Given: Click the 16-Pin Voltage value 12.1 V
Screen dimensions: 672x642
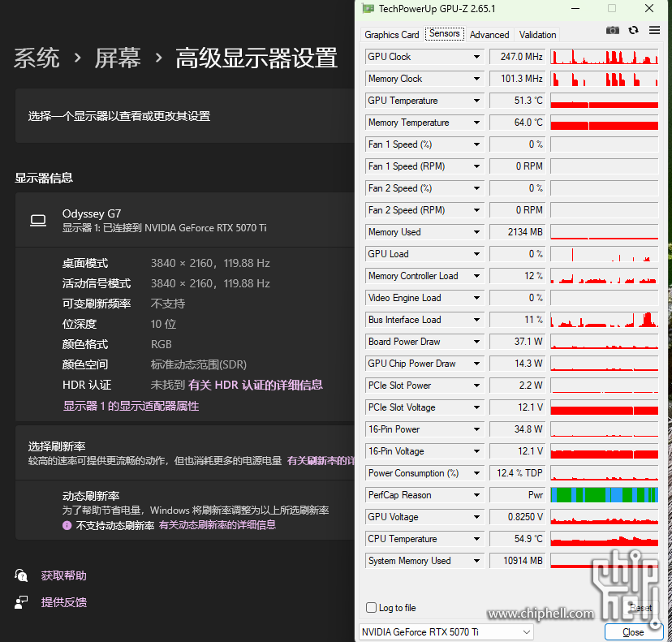Looking at the screenshot, I should click(517, 451).
